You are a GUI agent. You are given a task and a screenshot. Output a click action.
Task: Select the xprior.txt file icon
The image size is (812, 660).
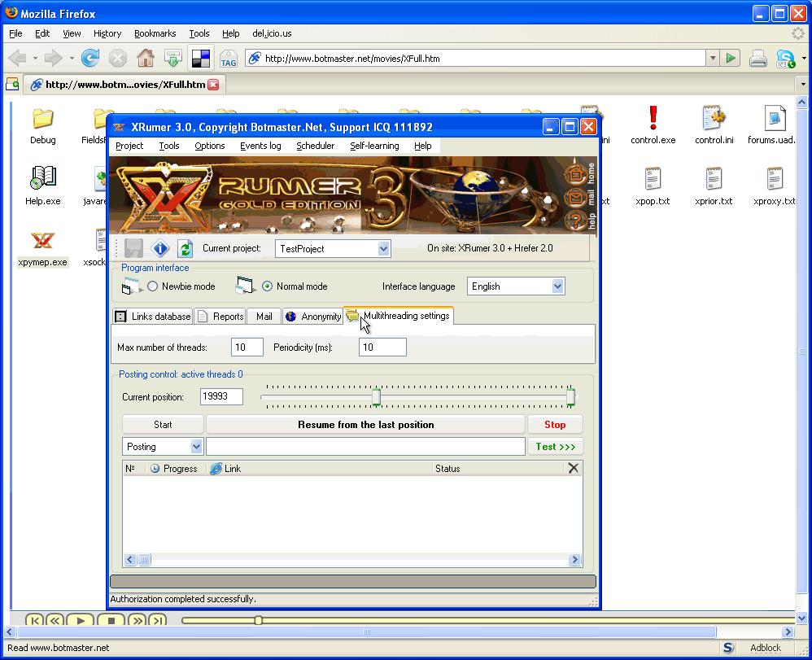714,179
